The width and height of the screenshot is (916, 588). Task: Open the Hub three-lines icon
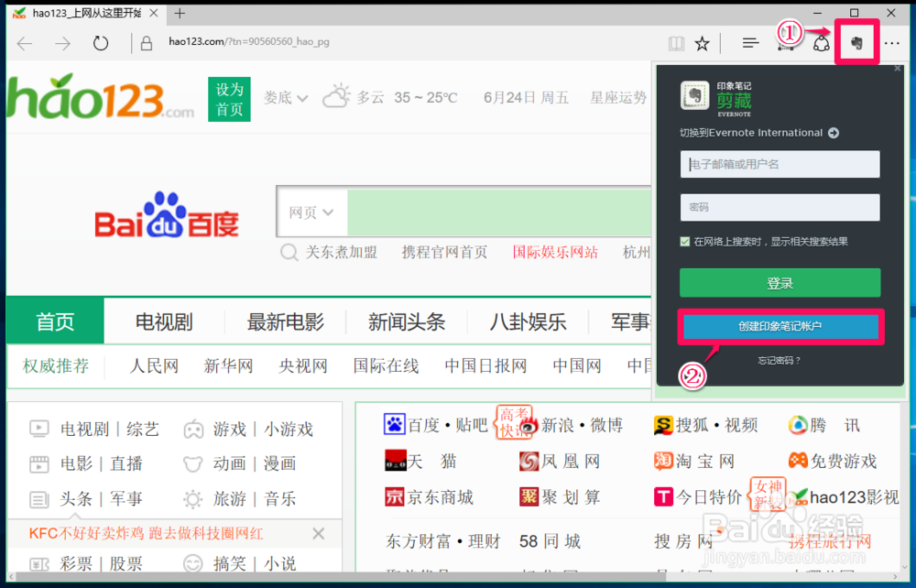tap(750, 43)
